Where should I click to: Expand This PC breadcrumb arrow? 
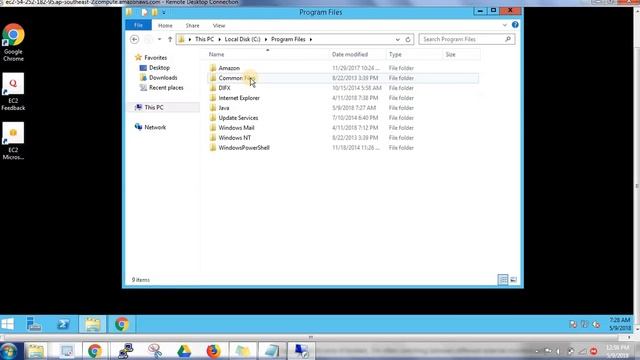point(219,39)
